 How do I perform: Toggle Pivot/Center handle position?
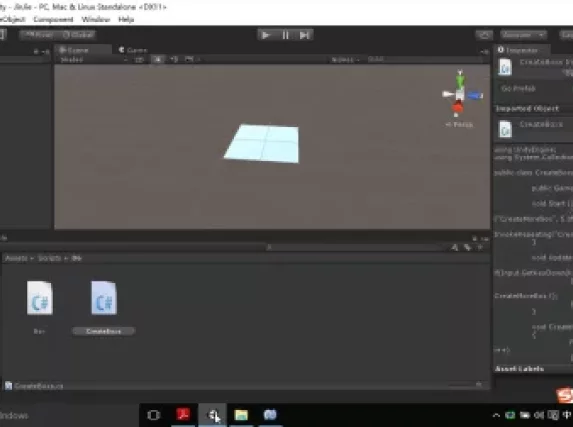coord(39,35)
